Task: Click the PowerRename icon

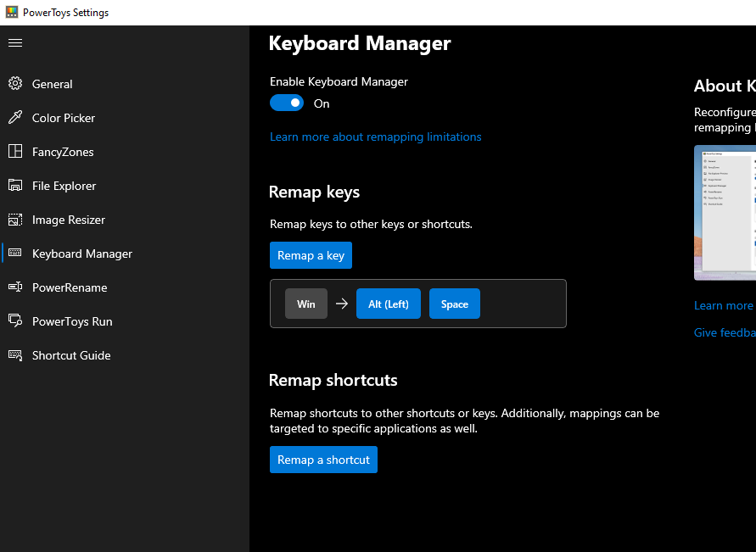Action: point(15,287)
